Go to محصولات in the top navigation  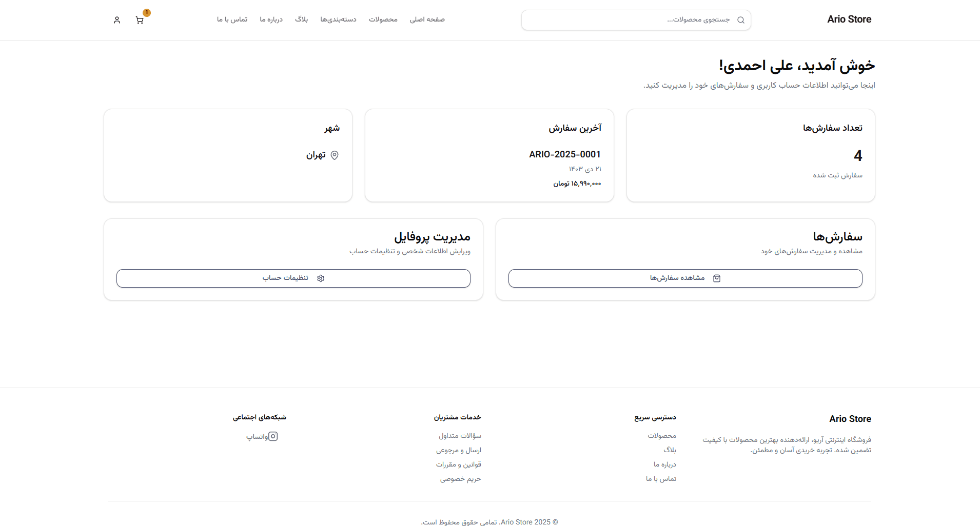click(x=383, y=19)
